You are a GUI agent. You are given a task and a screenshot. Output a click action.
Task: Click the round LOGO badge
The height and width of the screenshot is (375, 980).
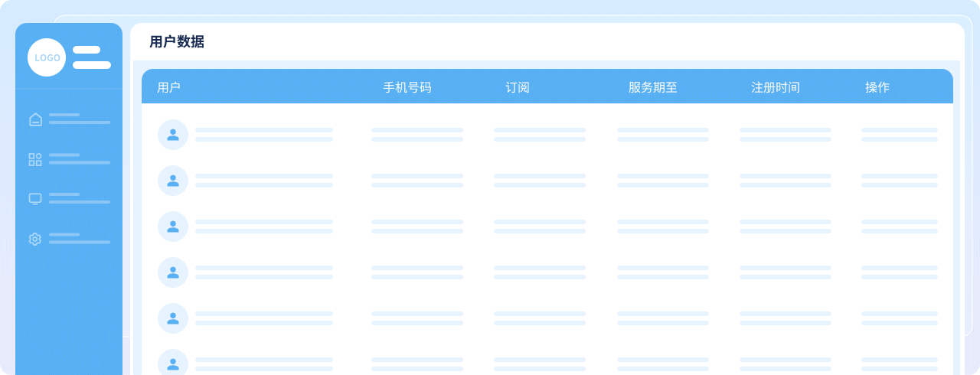pos(47,57)
